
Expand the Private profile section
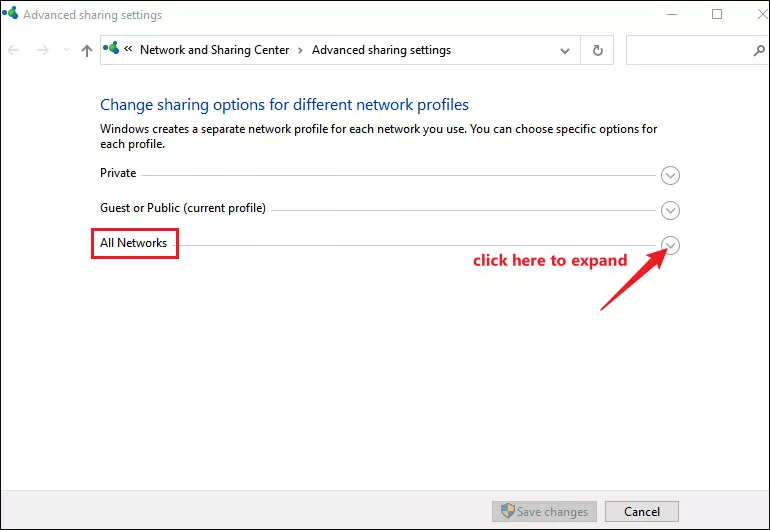(x=670, y=175)
